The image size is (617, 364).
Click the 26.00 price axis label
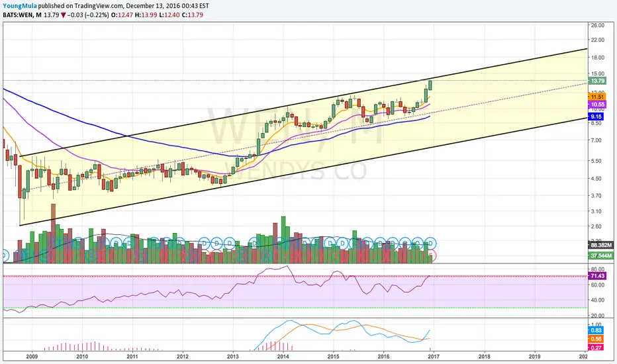(597, 25)
